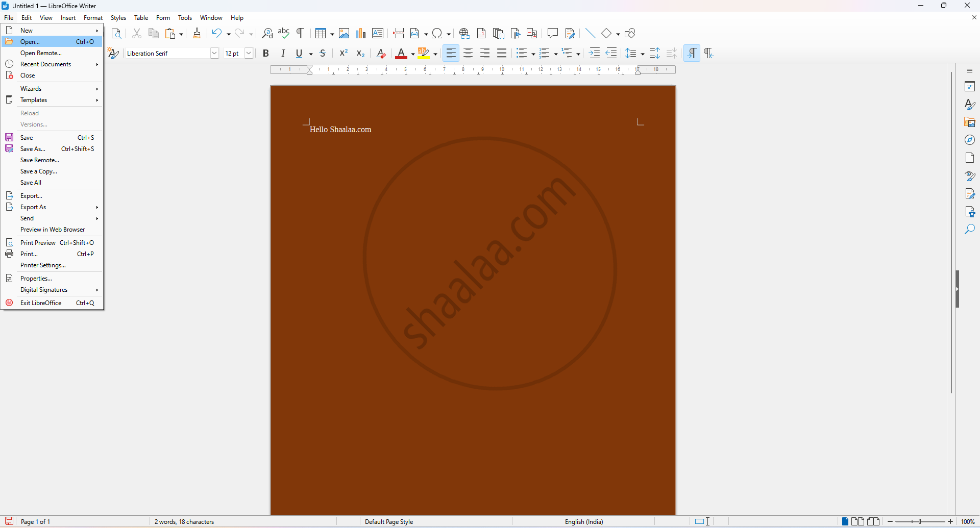Expand the Liberation Serif font name dropdown
980x528 pixels.
214,54
